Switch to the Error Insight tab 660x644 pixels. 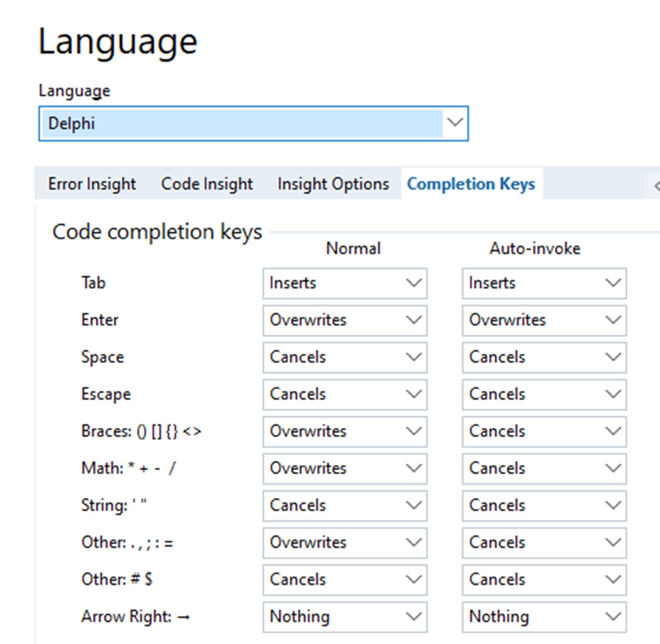(92, 184)
